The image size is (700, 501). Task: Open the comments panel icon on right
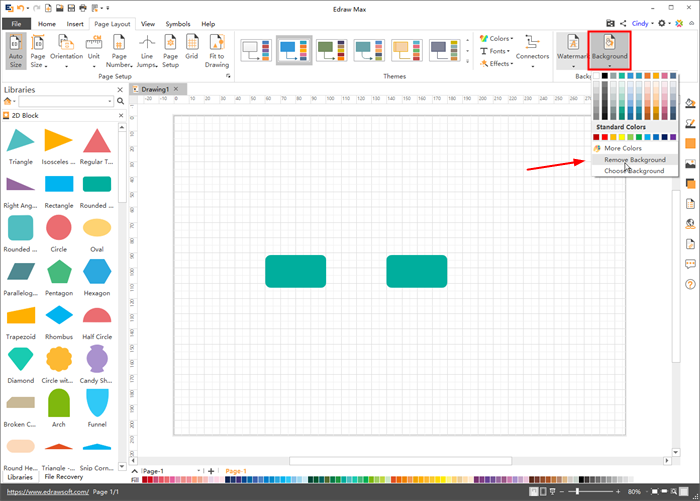point(690,264)
